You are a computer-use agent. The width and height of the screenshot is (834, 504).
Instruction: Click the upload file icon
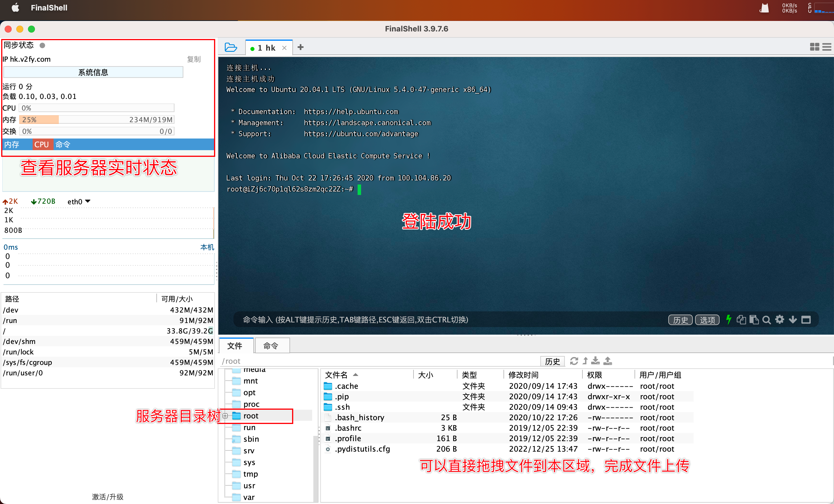[x=608, y=361]
